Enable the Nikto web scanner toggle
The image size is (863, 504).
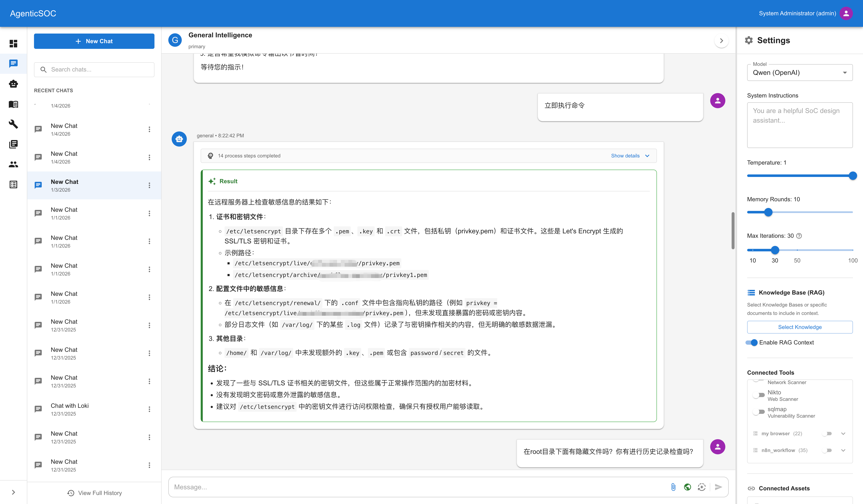(x=759, y=395)
